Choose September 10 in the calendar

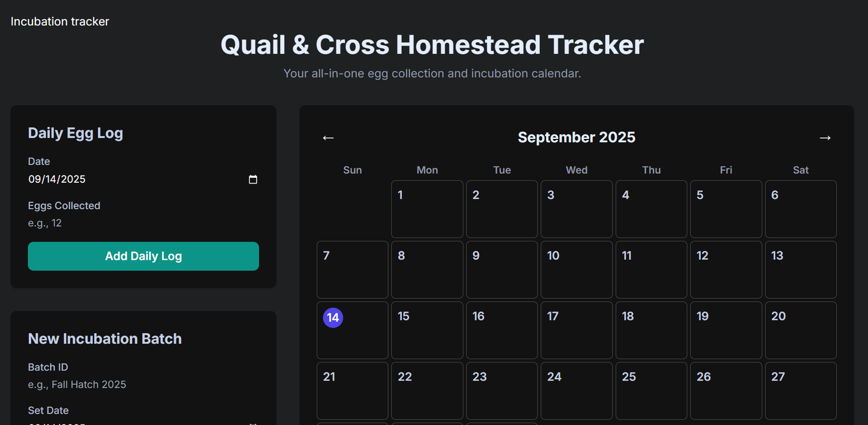coord(576,270)
